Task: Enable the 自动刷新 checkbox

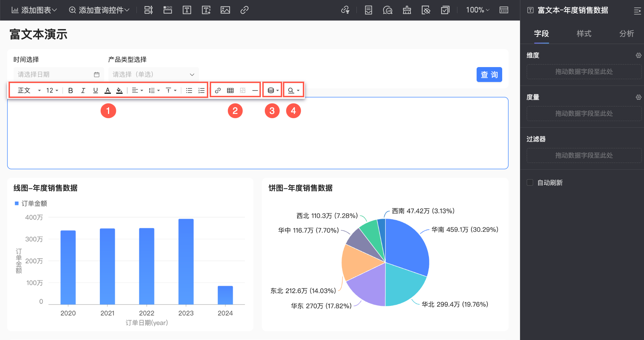Action: tap(530, 182)
